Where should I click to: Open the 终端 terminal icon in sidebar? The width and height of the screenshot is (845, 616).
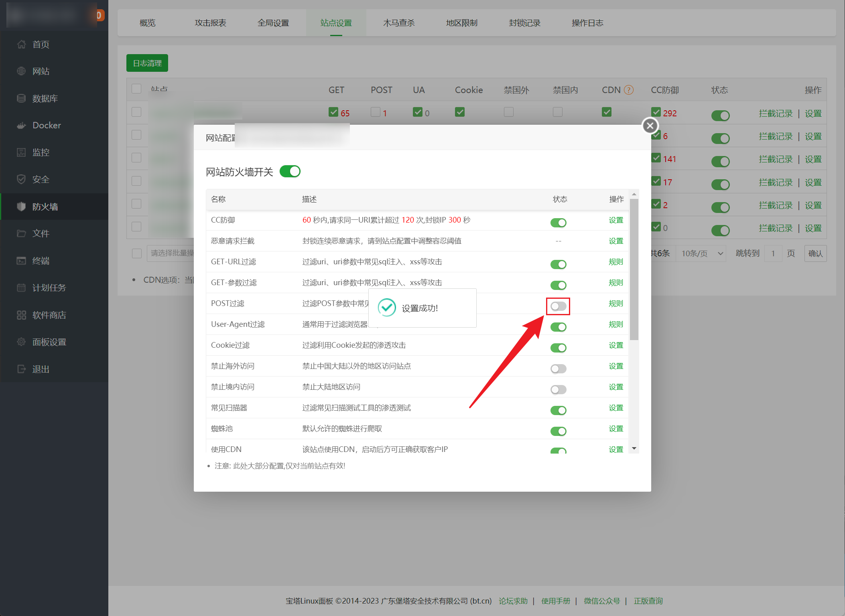[x=21, y=261]
